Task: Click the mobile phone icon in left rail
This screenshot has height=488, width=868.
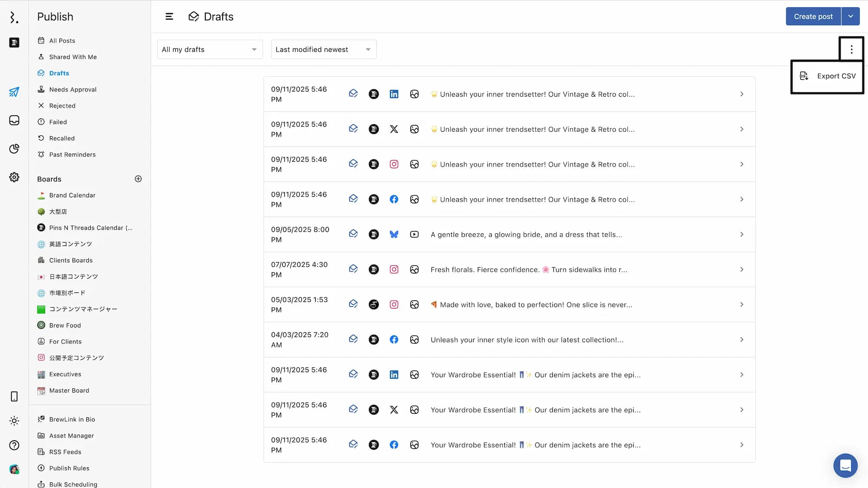Action: click(x=14, y=396)
